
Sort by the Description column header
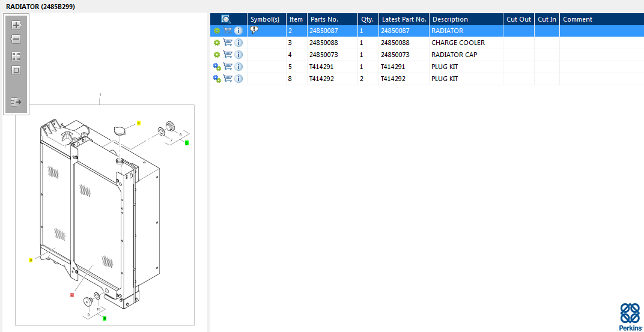(x=466, y=19)
